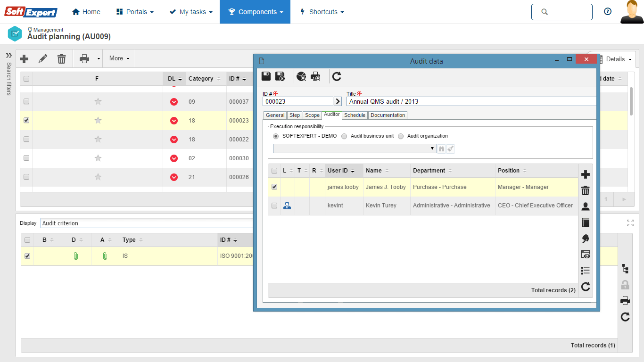Click the trash icon in Audit planning toolbar

62,58
